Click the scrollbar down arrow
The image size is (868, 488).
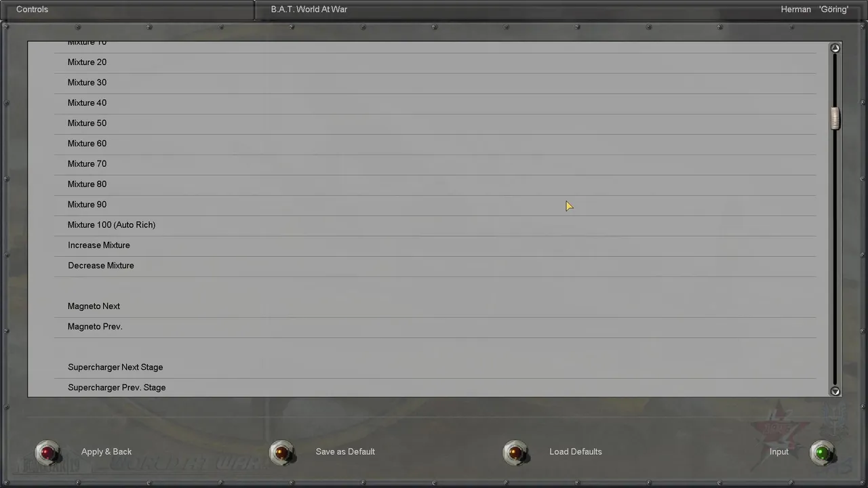click(835, 391)
